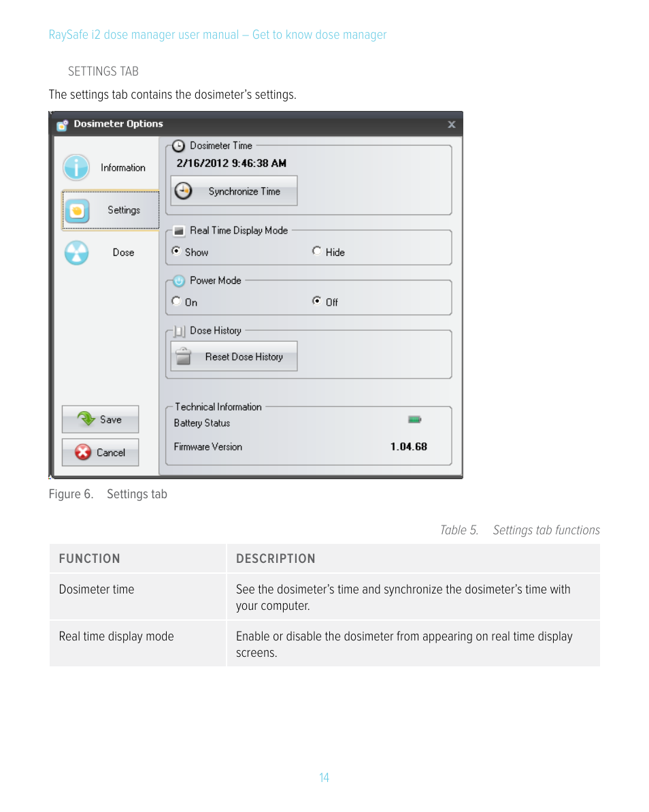The image size is (649, 812).
Task: Click the Dose radiation icon in sidebar
Action: [77, 253]
